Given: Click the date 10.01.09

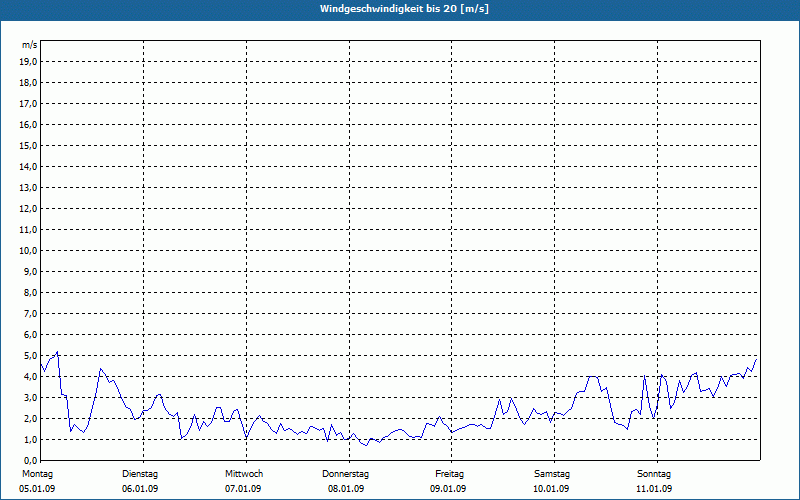Looking at the screenshot, I should click(551, 489).
